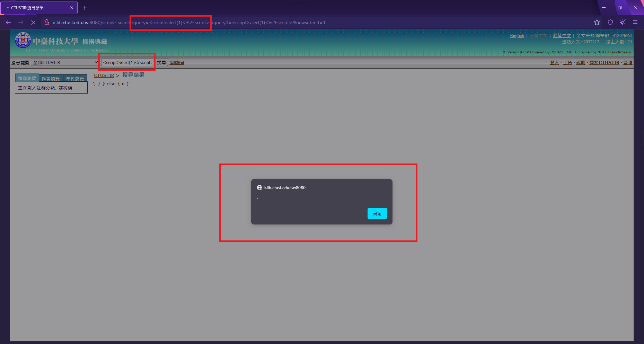Click the 造訪人次 visitor count text

coord(580,42)
